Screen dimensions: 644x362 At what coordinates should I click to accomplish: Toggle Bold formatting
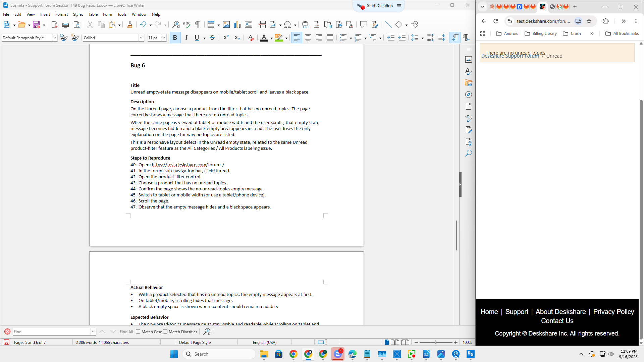(x=175, y=38)
